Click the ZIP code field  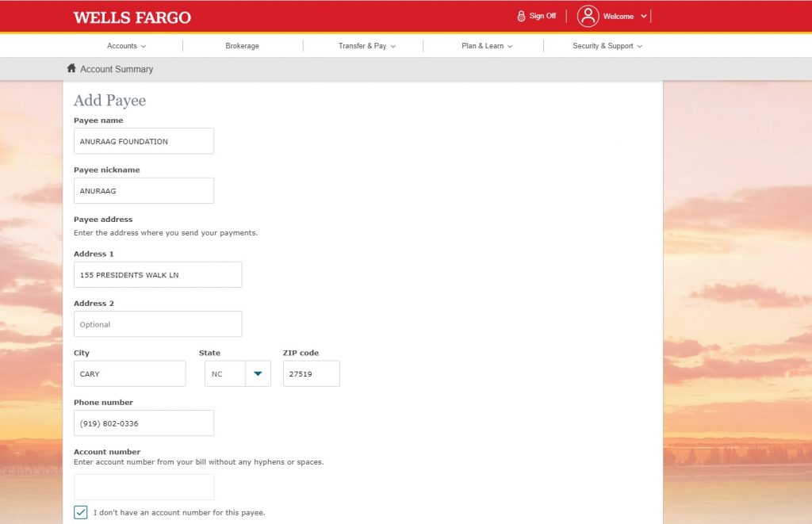click(311, 374)
